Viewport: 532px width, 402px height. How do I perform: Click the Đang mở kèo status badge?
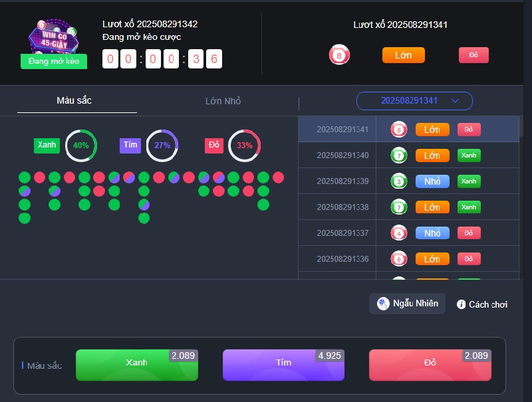click(54, 61)
